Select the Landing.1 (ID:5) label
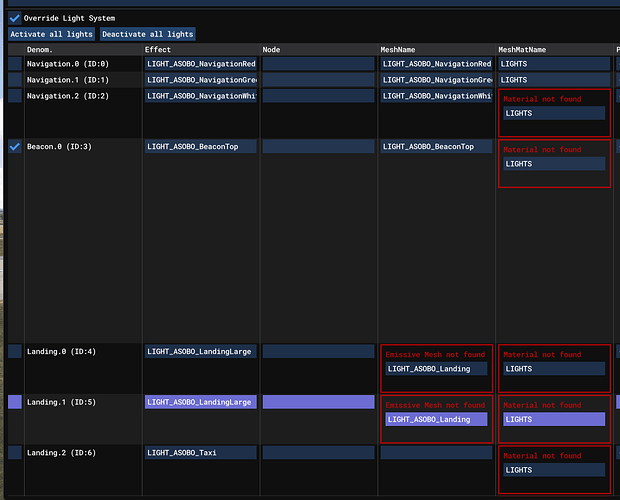The image size is (620, 500). pos(61,402)
